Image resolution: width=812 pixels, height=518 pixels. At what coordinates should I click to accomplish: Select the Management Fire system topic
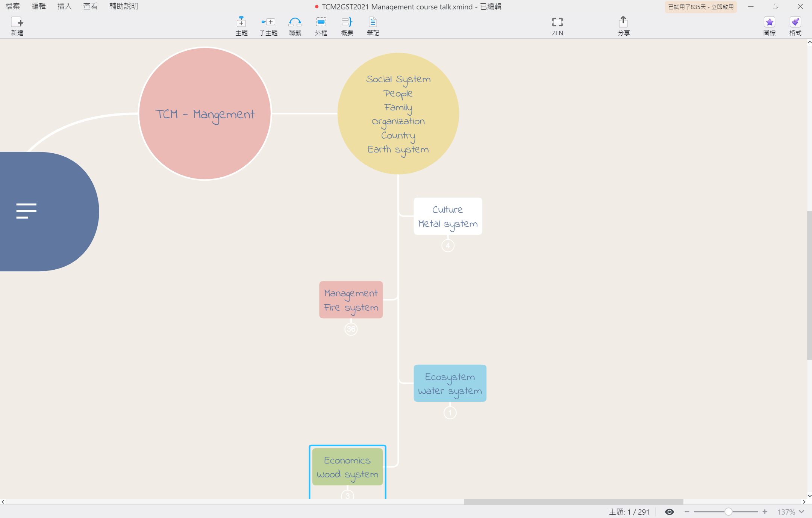tap(351, 300)
